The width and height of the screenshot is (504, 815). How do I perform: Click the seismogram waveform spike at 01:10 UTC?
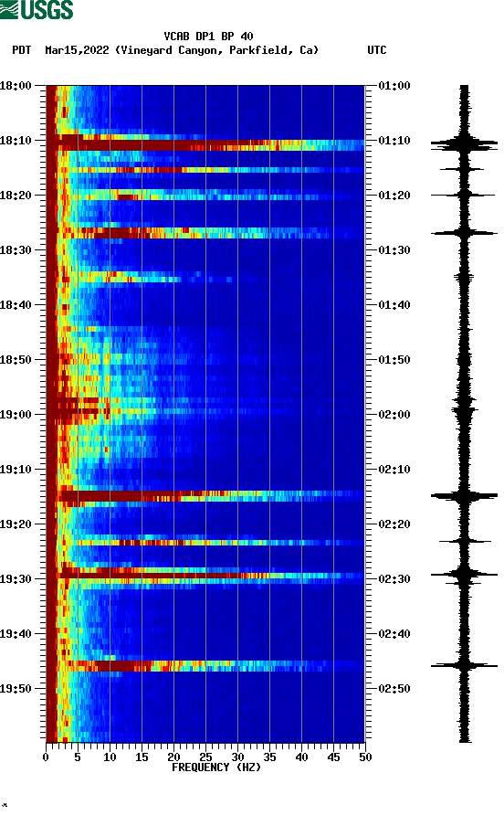464,144
